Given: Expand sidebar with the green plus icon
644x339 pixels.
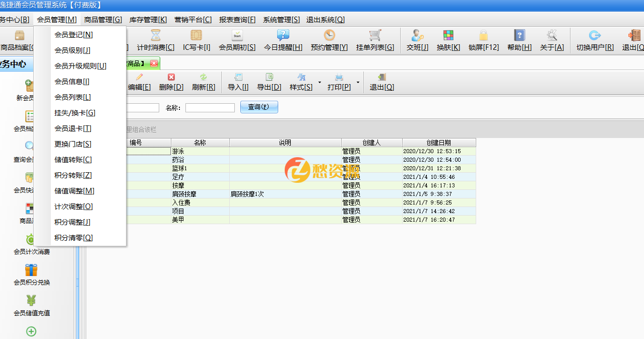Looking at the screenshot, I should tap(31, 331).
